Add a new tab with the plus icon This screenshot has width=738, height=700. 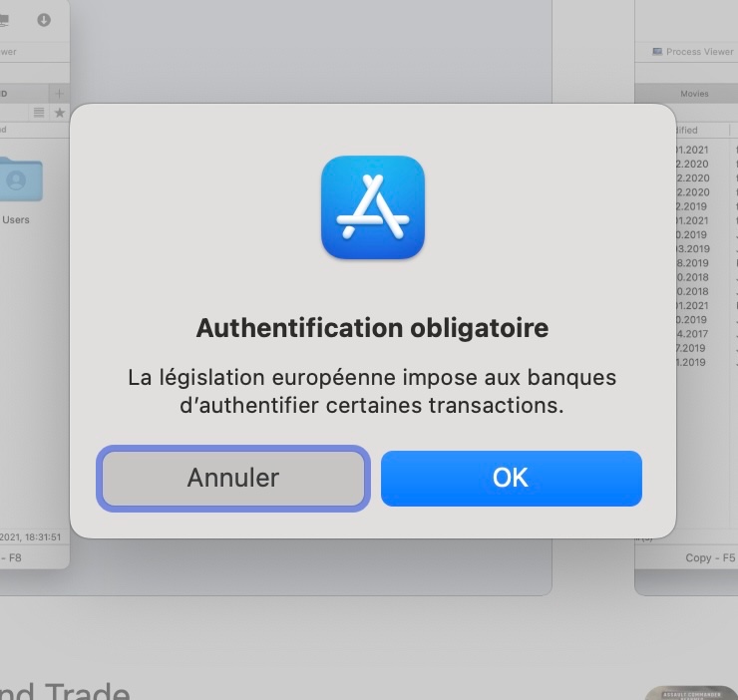(59, 93)
